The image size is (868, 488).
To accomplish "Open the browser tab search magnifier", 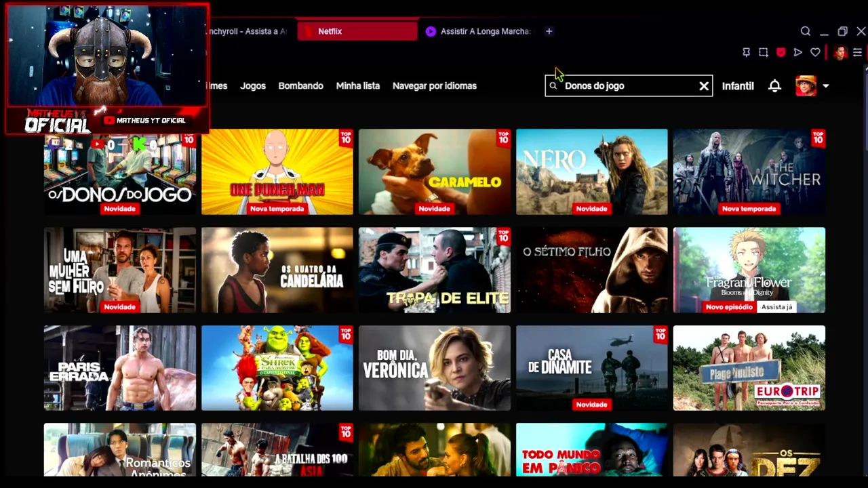I will (806, 31).
